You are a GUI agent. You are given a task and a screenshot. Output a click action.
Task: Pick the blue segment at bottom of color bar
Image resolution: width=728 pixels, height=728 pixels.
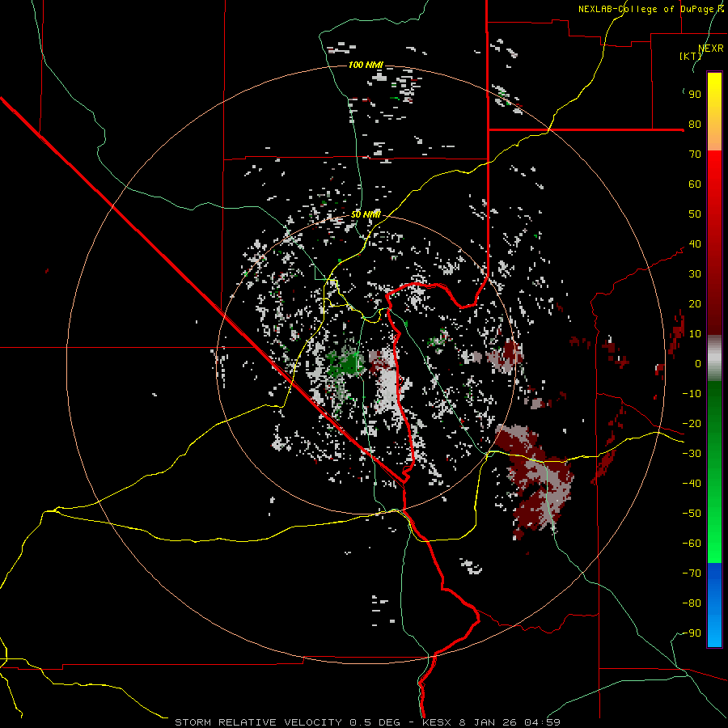(x=714, y=605)
